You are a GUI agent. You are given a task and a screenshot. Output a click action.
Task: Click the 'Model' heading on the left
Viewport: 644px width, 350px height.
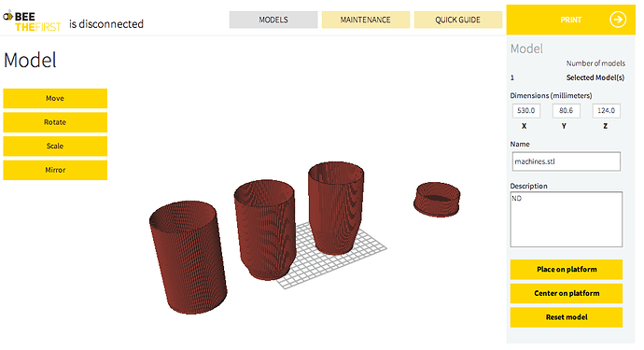click(x=30, y=61)
